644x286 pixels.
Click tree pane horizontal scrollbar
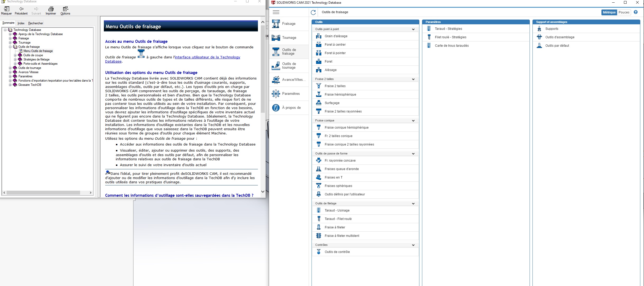(x=43, y=193)
